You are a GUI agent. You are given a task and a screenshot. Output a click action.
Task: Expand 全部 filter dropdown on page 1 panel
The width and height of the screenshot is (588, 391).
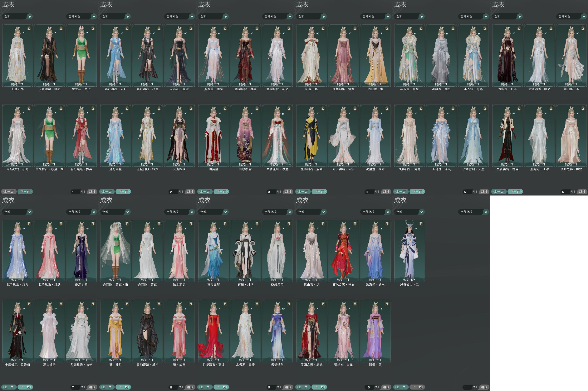[x=30, y=16]
